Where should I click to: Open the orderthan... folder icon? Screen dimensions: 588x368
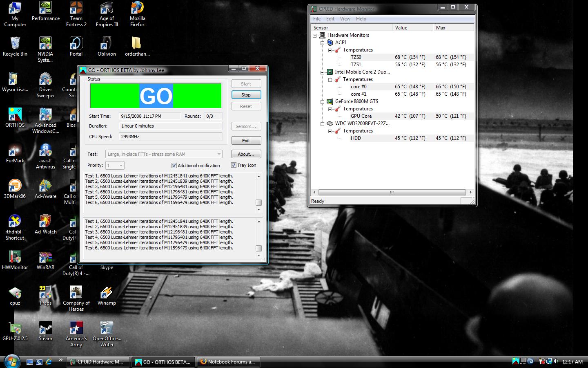[137, 47]
